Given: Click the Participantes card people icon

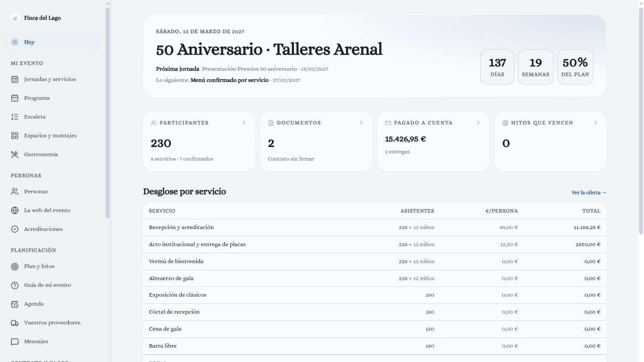Looking at the screenshot, I should [x=154, y=123].
